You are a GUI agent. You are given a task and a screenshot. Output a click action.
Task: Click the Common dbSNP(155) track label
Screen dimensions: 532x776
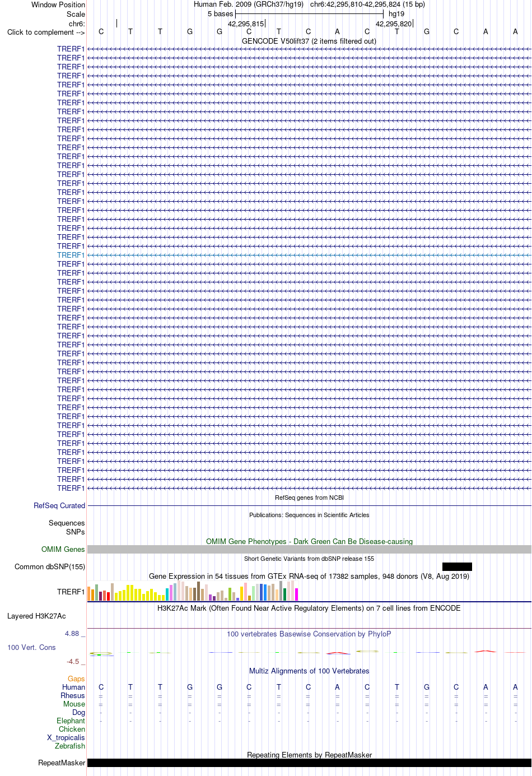tap(50, 566)
